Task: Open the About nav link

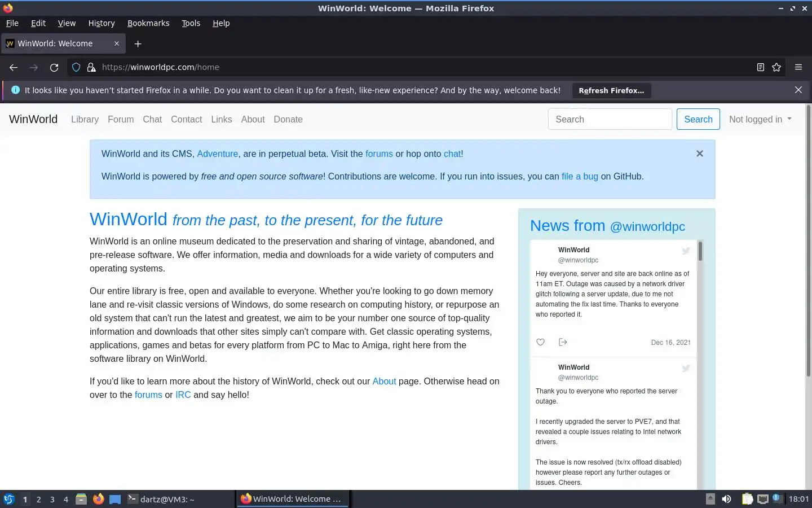Action: tap(253, 119)
